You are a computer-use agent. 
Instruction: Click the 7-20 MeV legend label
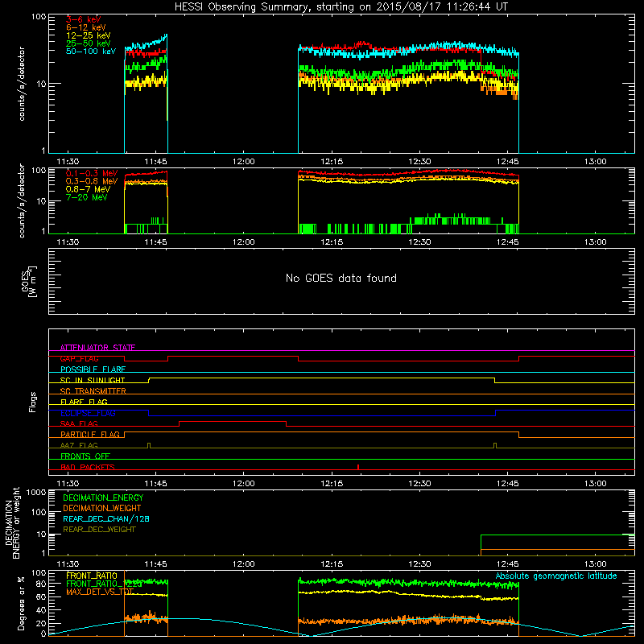(x=86, y=197)
